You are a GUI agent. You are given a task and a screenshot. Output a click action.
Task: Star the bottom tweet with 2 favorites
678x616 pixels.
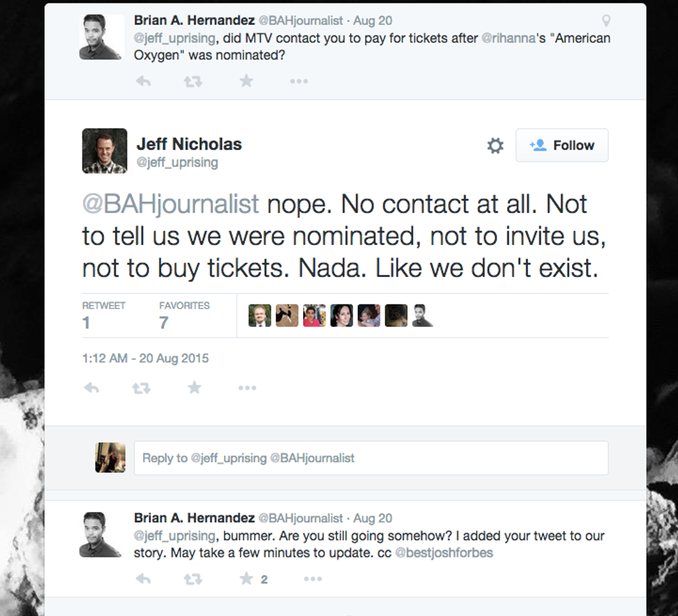click(x=246, y=579)
